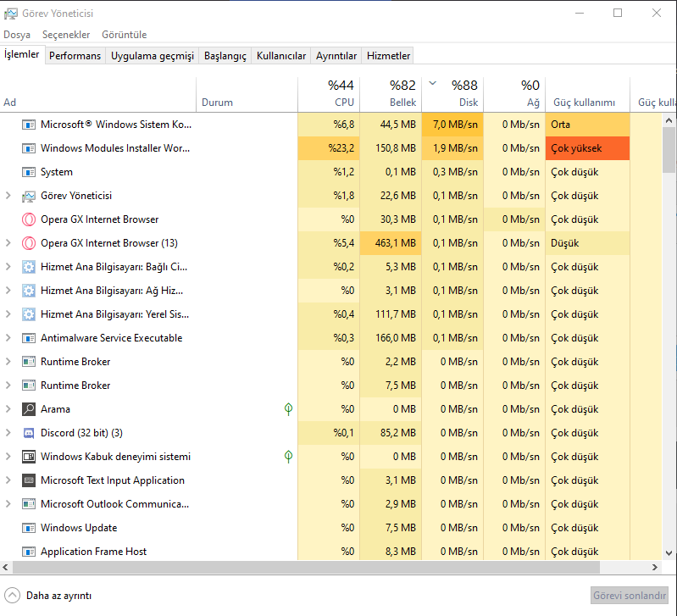Sort by the CPU column header
Image resolution: width=677 pixels, height=616 pixels.
328,94
